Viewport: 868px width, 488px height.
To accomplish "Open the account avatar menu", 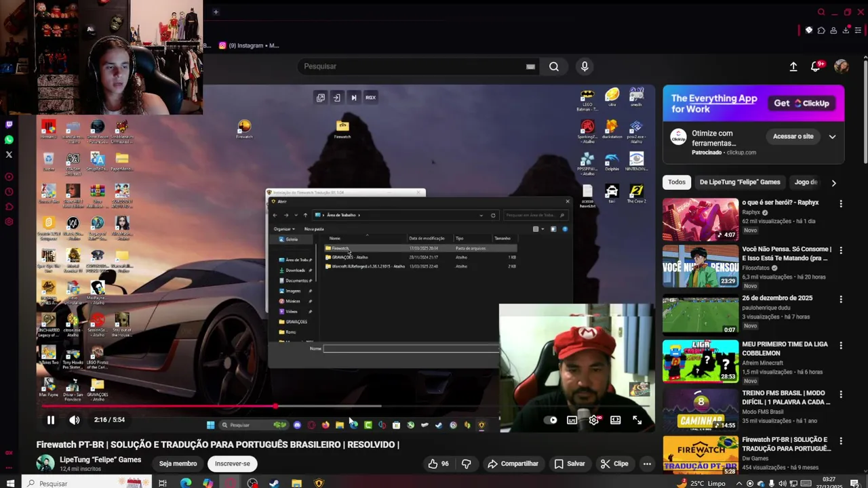I will [x=842, y=66].
